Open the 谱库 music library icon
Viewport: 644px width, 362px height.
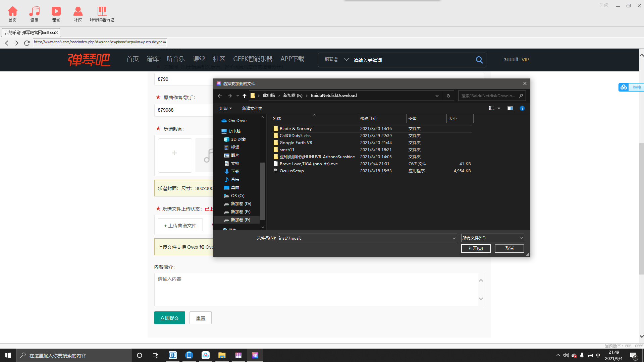tap(34, 14)
